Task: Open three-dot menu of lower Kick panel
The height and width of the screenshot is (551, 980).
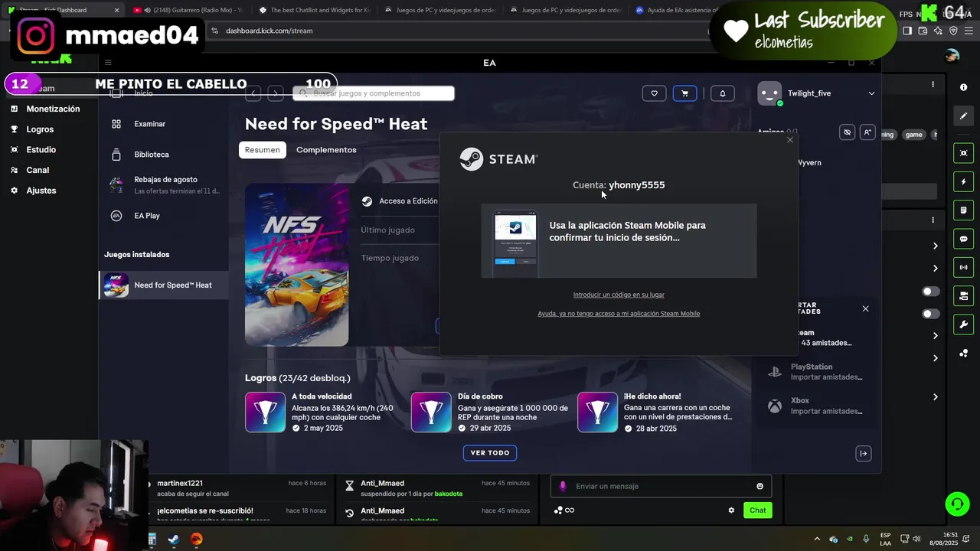Action: click(x=933, y=220)
